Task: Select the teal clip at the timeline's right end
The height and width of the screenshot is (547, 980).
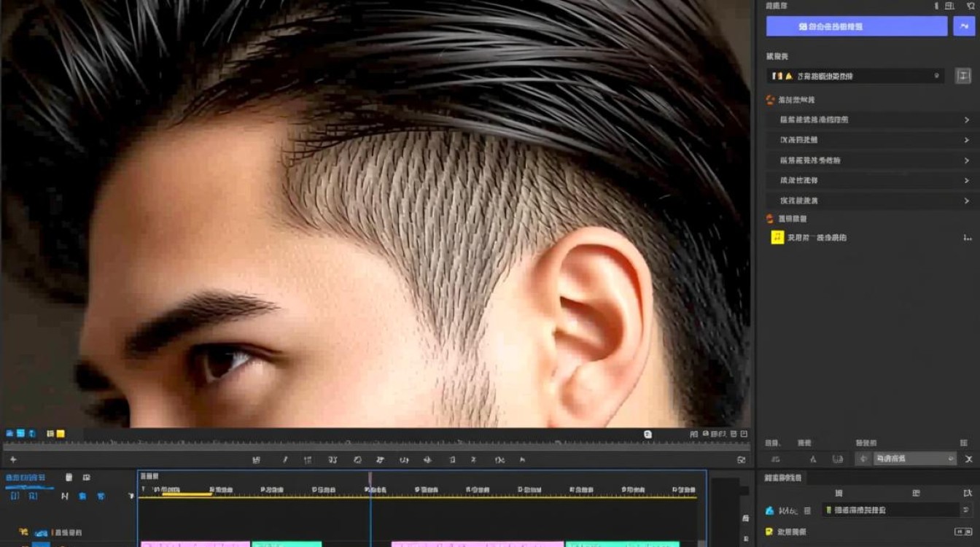Action: tap(623, 544)
